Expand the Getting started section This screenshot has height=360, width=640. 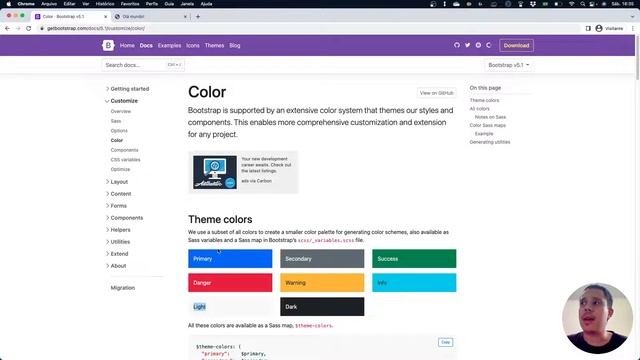pyautogui.click(x=127, y=89)
